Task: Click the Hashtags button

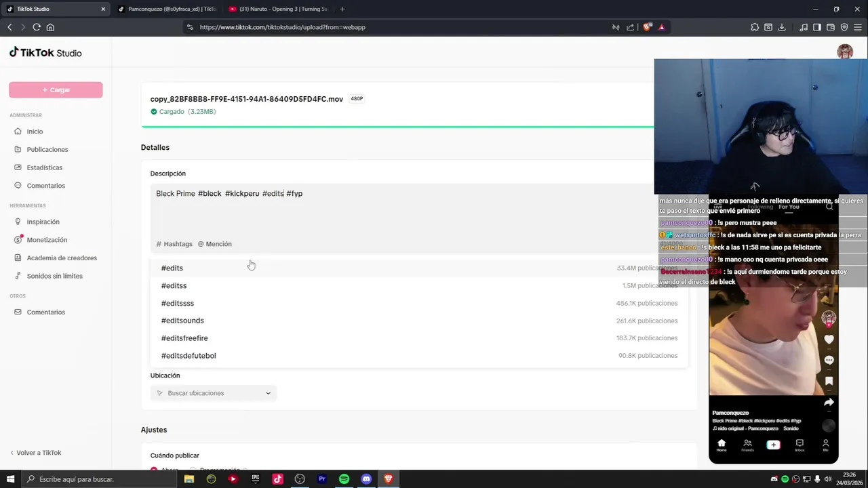Action: coord(174,244)
